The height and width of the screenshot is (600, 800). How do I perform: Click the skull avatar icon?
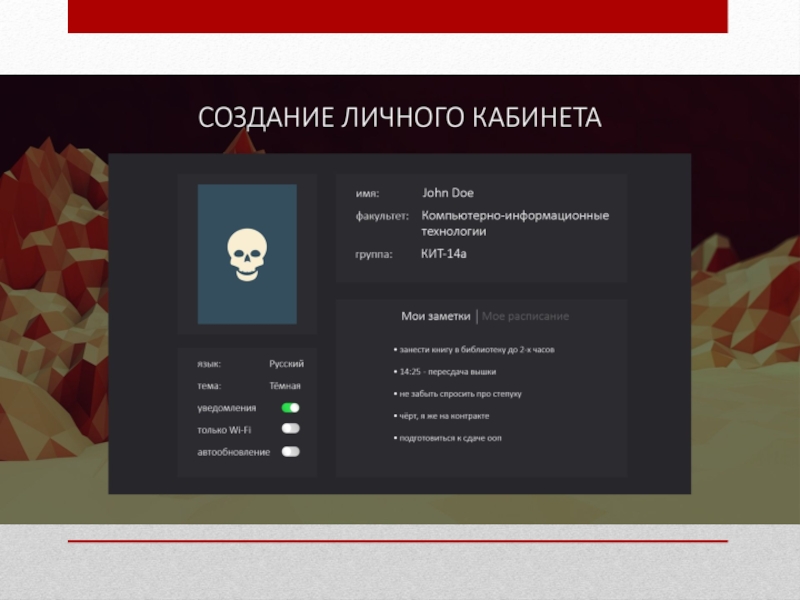pyautogui.click(x=246, y=255)
